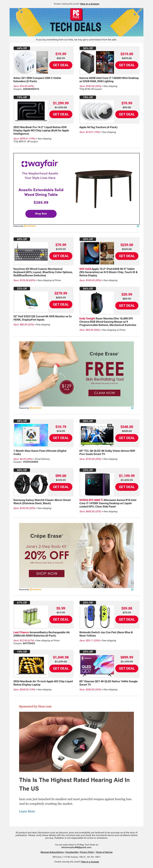153x868 pixels.
Task: Click the Wayfair logo in the ad
Action: coord(40,164)
